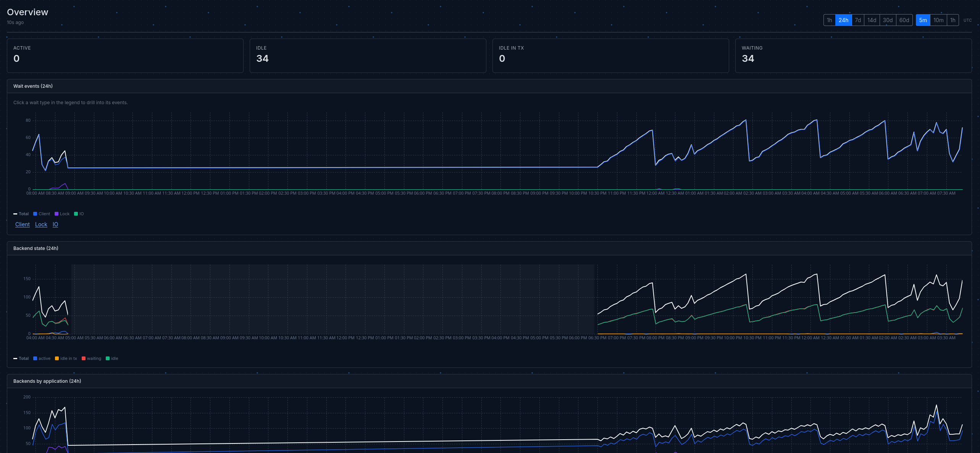Choose the 60d time range
Image resolution: width=980 pixels, height=453 pixels.
point(904,20)
